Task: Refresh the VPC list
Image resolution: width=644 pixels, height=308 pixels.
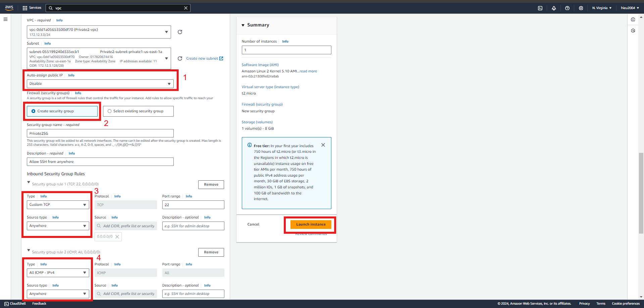Action: 180,32
